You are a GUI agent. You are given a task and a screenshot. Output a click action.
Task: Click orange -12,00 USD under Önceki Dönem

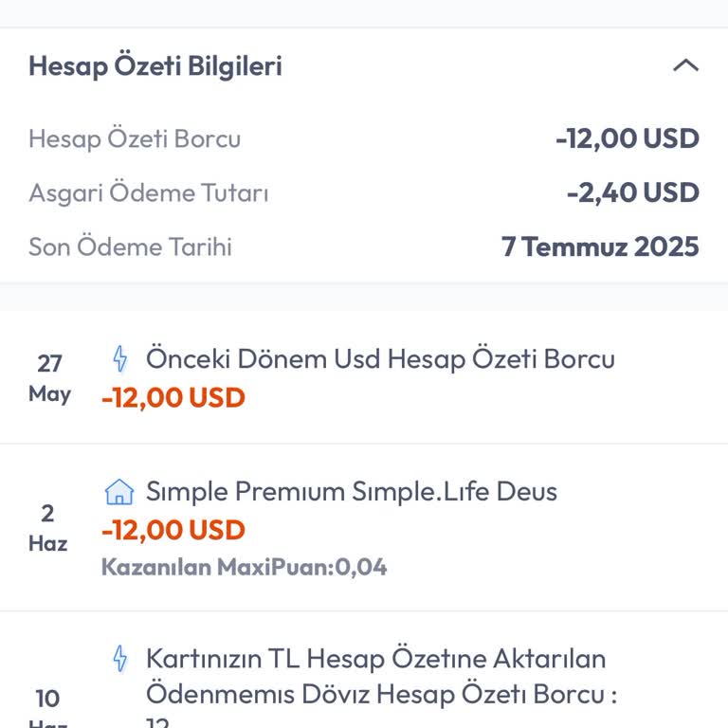(x=173, y=397)
